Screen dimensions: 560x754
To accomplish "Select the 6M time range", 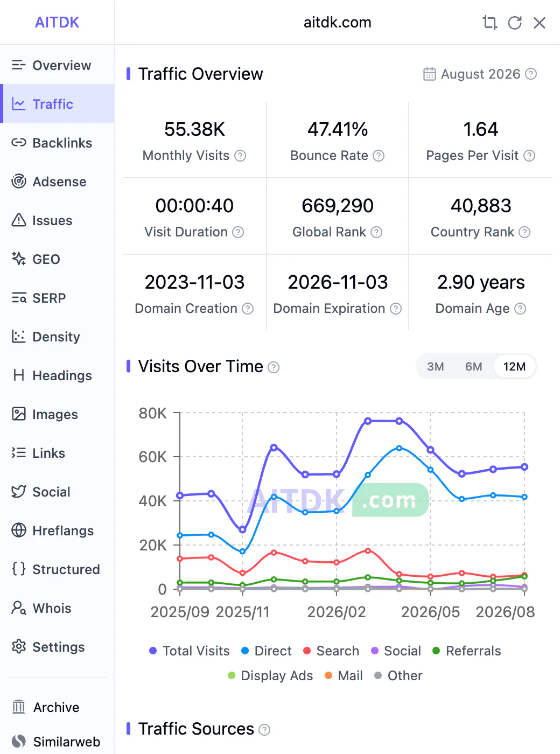I will tap(474, 367).
